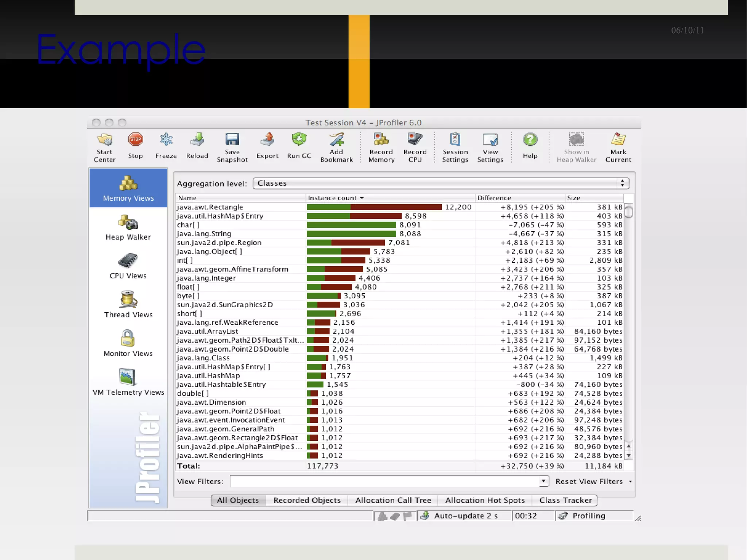Open the Aggregation level Classes dropdown

pyautogui.click(x=441, y=183)
